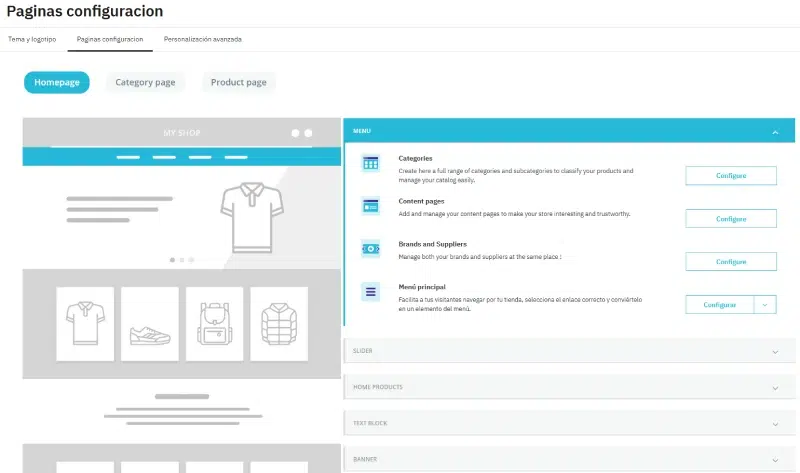
Task: Switch to Tema y logotipo tab
Action: [x=31, y=39]
